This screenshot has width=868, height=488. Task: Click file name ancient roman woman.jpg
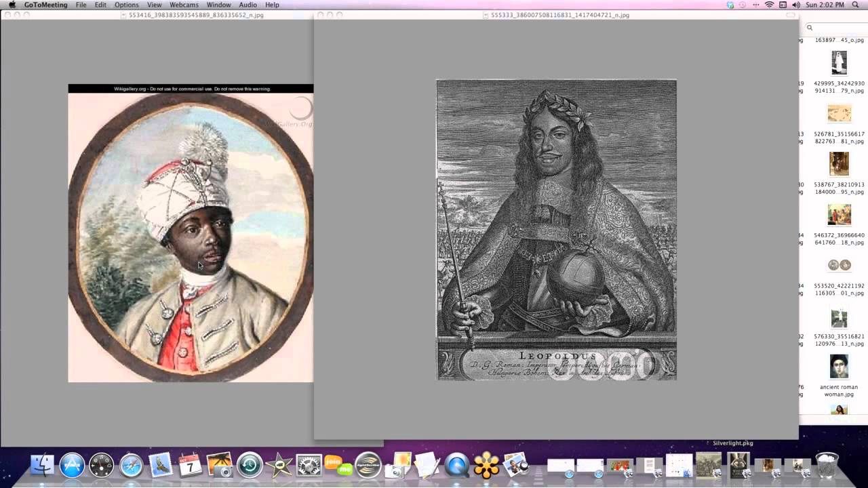pyautogui.click(x=840, y=390)
